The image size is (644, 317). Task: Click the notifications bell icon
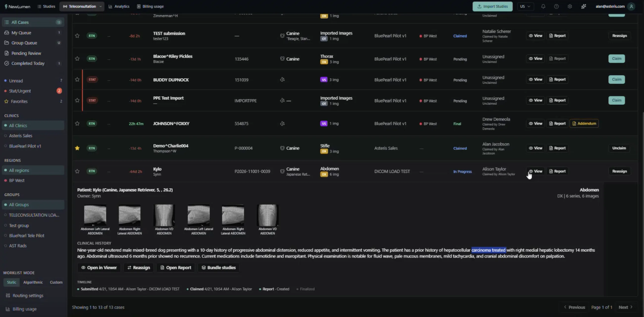pos(543,6)
